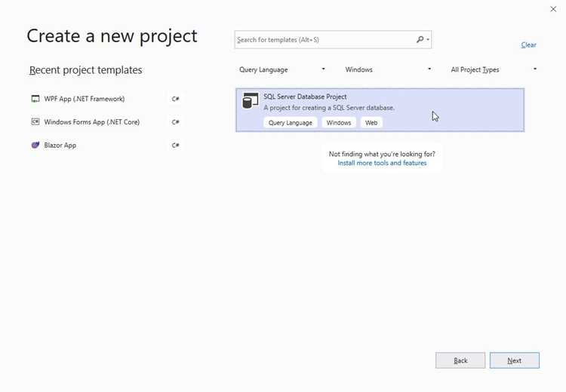Click the WPF App template icon
This screenshot has width=566, height=392.
[x=35, y=99]
